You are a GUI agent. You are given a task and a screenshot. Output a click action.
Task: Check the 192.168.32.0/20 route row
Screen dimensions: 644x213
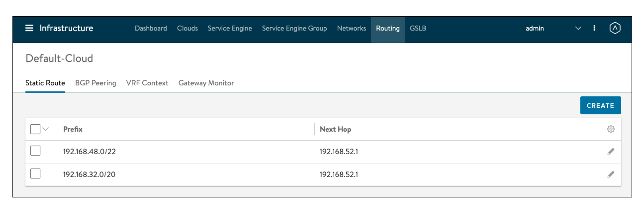click(x=35, y=174)
